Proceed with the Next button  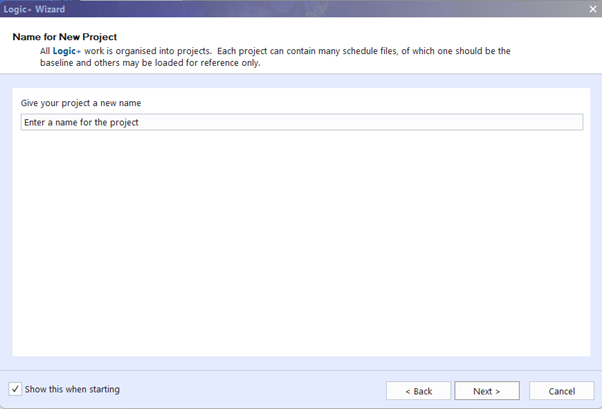[x=486, y=390]
